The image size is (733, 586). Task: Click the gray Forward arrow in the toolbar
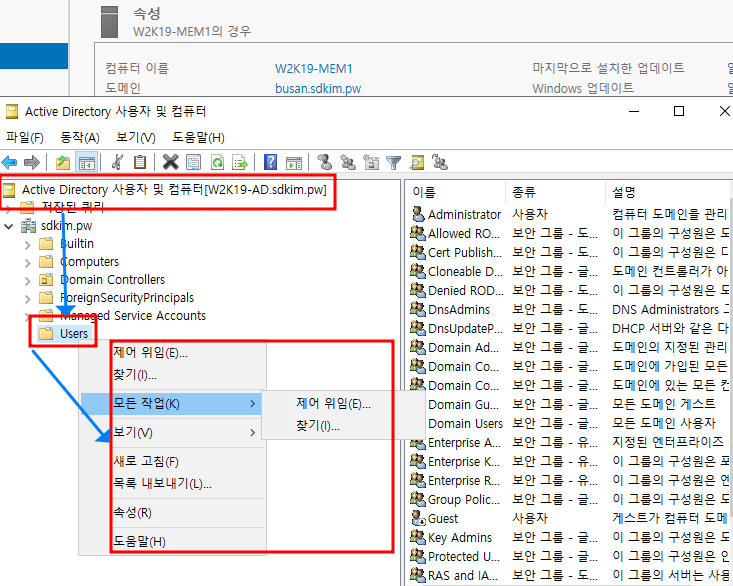(x=32, y=163)
